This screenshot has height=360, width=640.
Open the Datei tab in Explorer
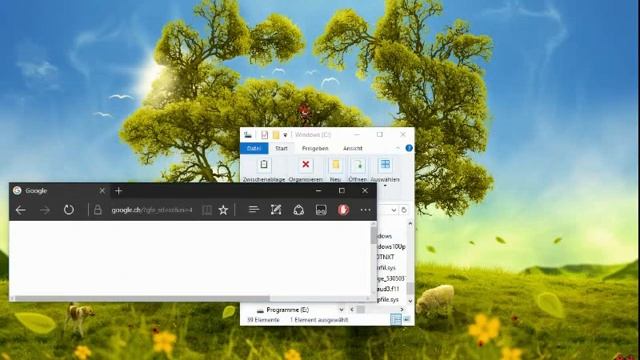pos(254,148)
